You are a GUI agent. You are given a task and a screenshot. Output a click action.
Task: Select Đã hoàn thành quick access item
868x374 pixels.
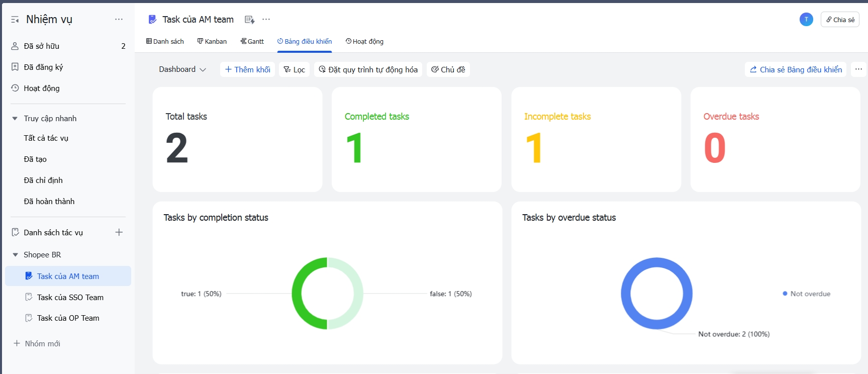tap(49, 201)
